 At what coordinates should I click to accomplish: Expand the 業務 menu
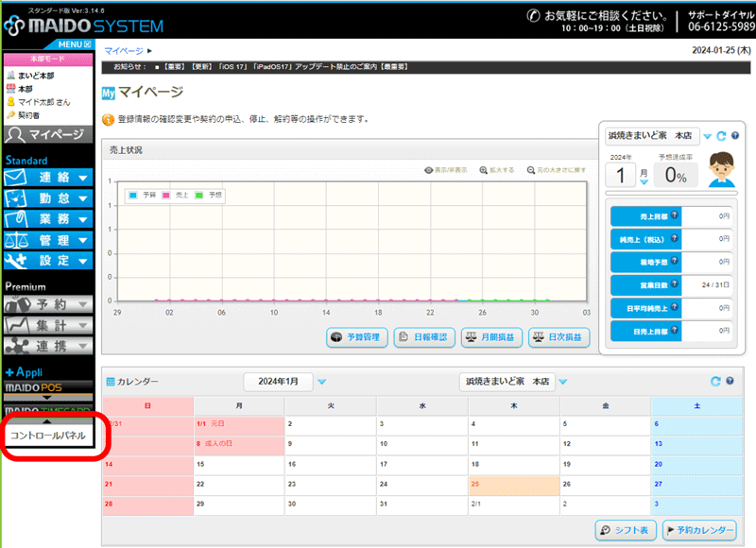pos(48,219)
